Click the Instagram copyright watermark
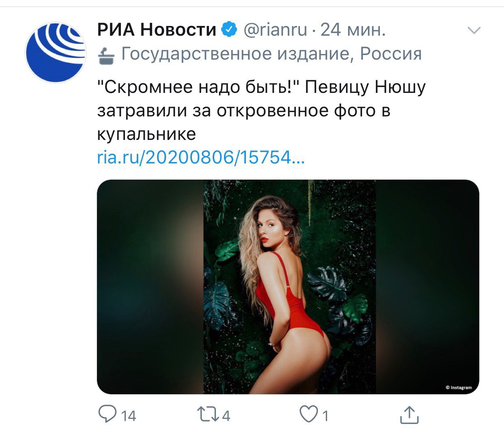Image resolution: width=504 pixels, height=436 pixels. click(459, 387)
